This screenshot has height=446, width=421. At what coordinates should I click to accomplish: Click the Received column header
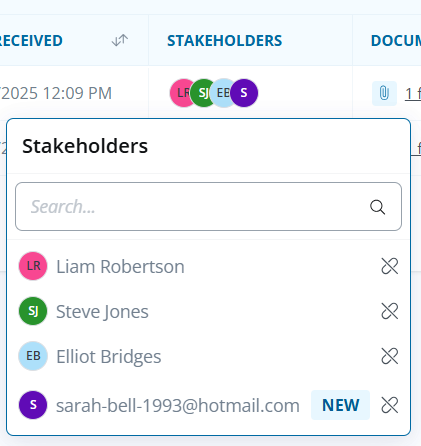point(31,40)
